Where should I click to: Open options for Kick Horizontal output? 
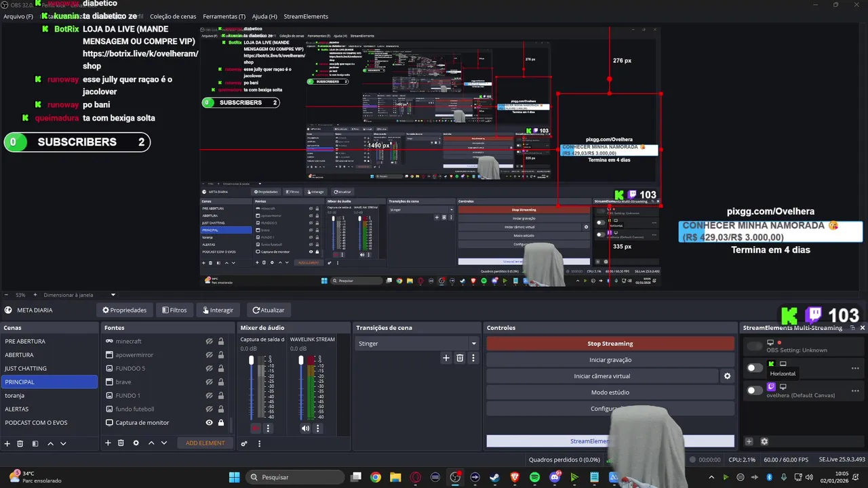pyautogui.click(x=855, y=368)
